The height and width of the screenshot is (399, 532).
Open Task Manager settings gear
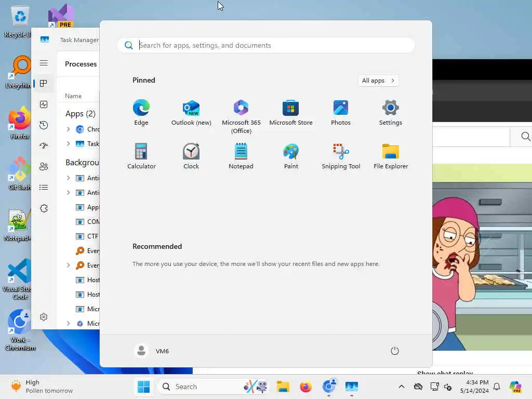point(44,317)
